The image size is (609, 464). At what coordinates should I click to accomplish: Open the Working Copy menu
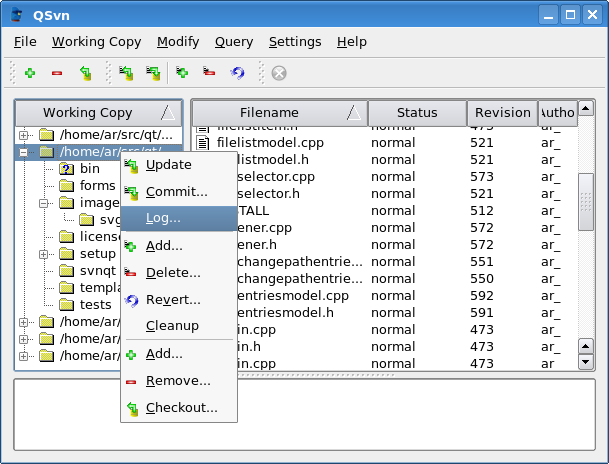click(x=97, y=42)
